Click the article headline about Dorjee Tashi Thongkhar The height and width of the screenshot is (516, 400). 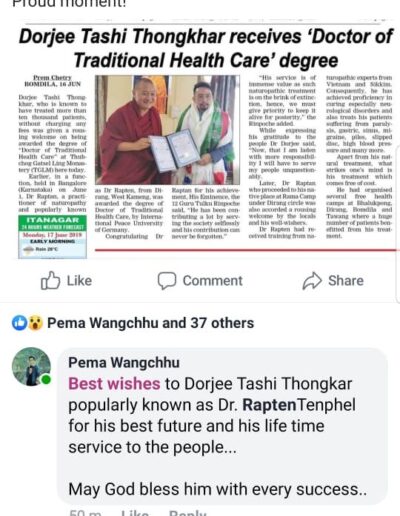point(206,48)
